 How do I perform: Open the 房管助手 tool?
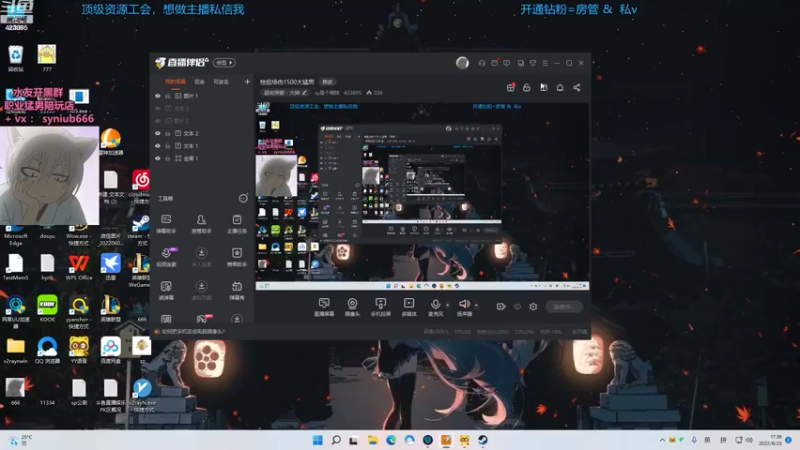201,223
